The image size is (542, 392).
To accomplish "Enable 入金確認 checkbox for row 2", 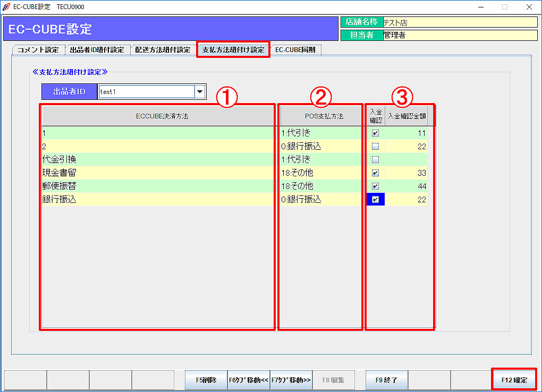I will (x=376, y=147).
